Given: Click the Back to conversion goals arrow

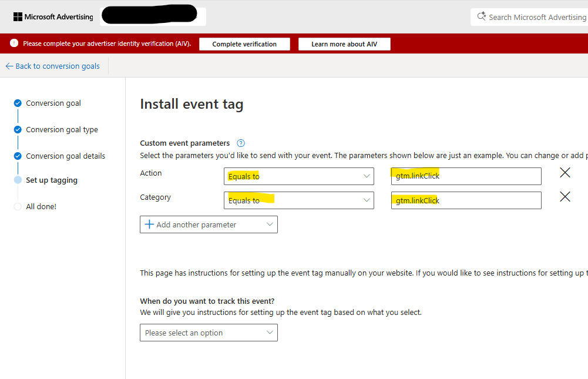Looking at the screenshot, I should click(x=9, y=66).
